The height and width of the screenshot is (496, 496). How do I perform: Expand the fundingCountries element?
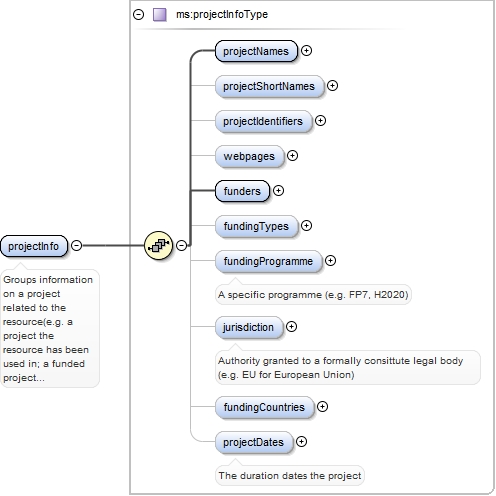coord(322,407)
